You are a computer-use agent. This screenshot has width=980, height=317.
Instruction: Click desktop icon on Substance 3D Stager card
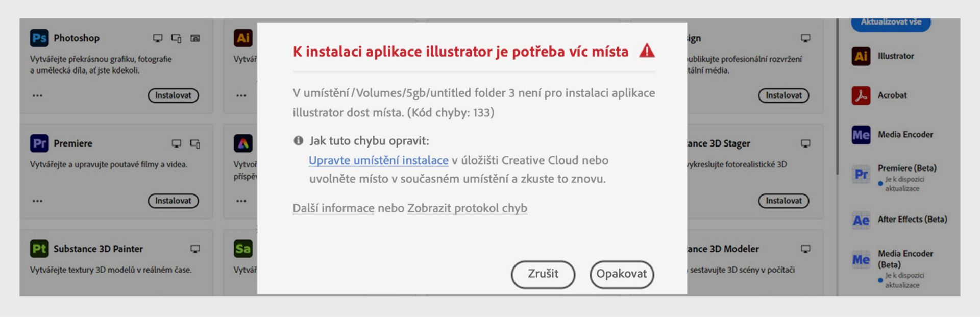click(x=805, y=144)
